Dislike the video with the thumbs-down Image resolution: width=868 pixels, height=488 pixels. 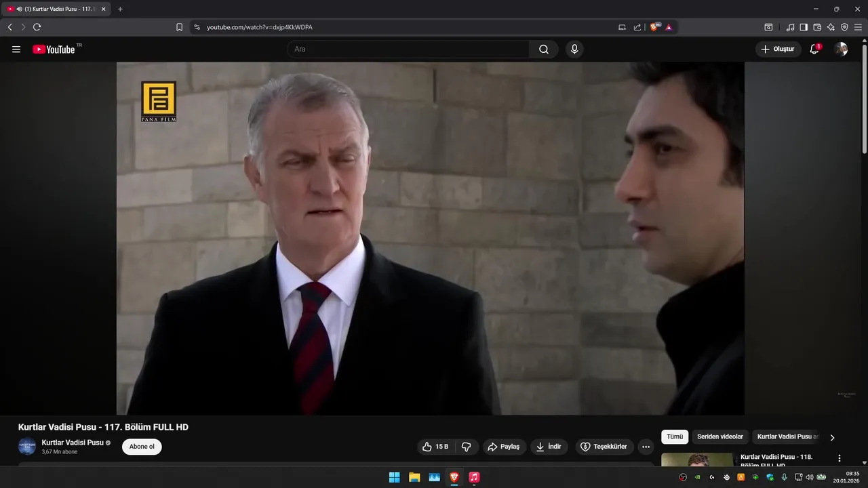point(466,447)
